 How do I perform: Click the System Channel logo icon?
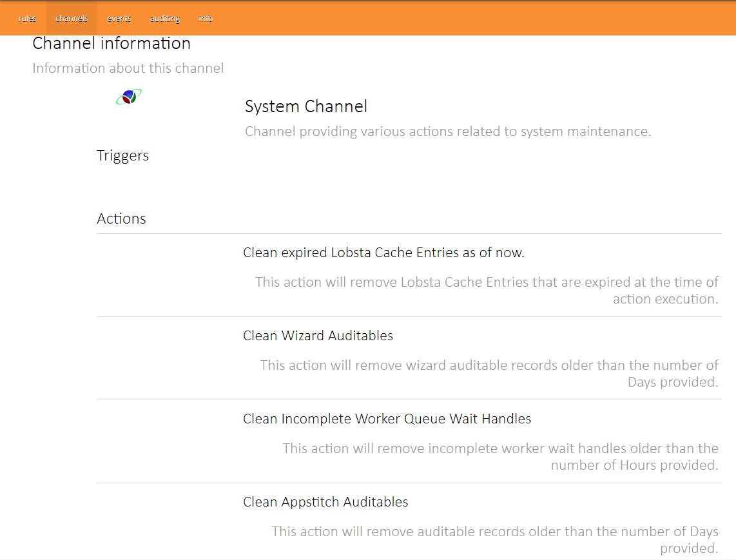(x=129, y=97)
